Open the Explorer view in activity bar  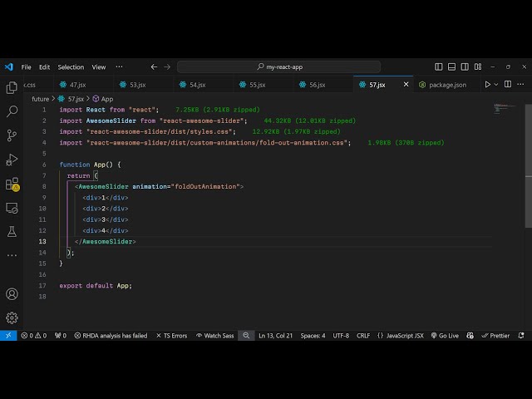pyautogui.click(x=12, y=87)
